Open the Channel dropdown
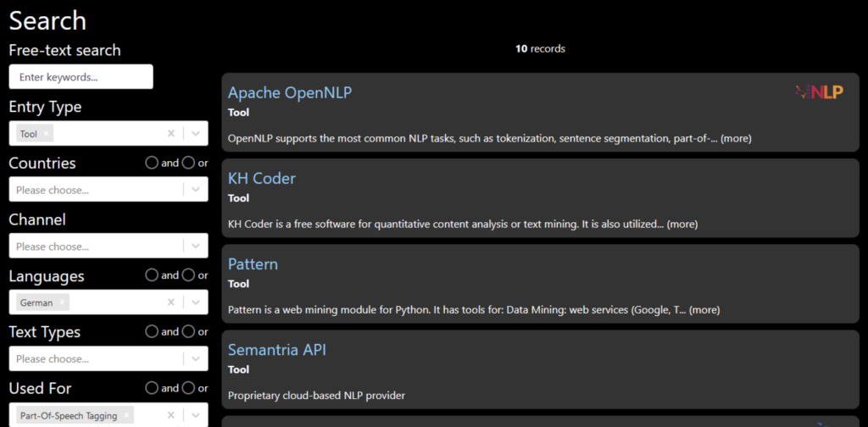This screenshot has height=427, width=868. (108, 247)
